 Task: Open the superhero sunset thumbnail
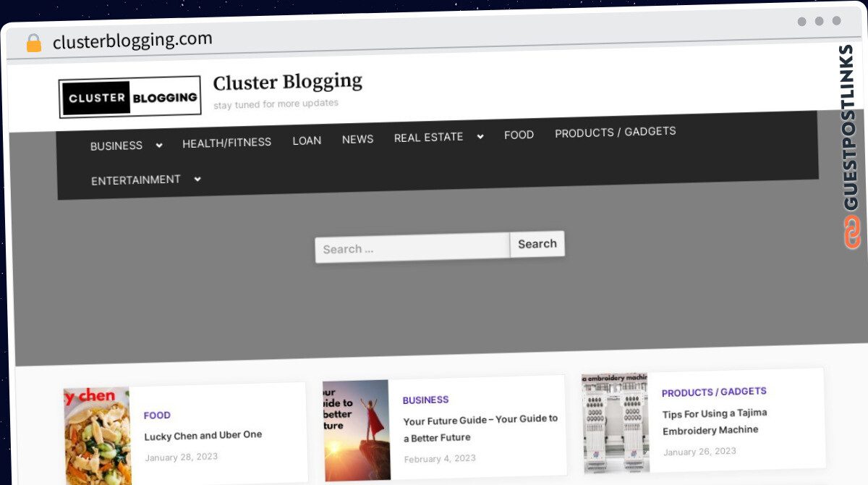pyautogui.click(x=357, y=431)
